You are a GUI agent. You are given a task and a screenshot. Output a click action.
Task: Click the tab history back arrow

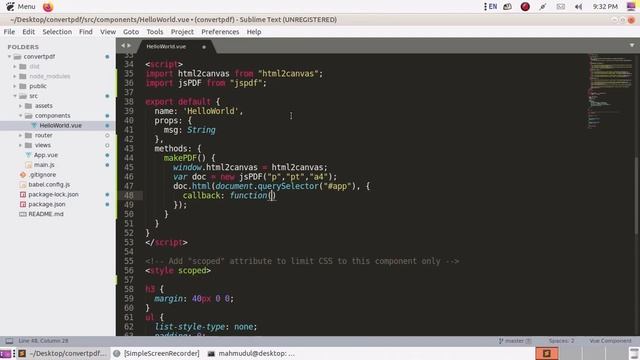(123, 46)
